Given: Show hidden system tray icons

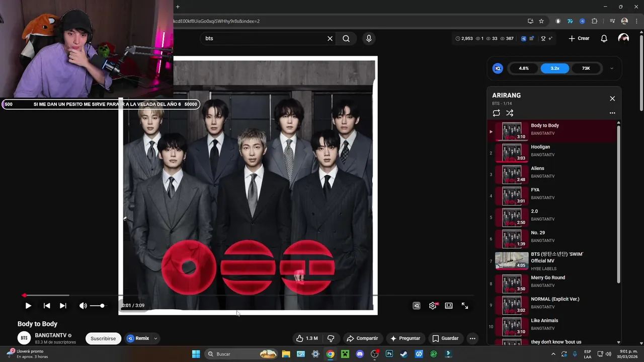Looking at the screenshot, I should (553, 354).
